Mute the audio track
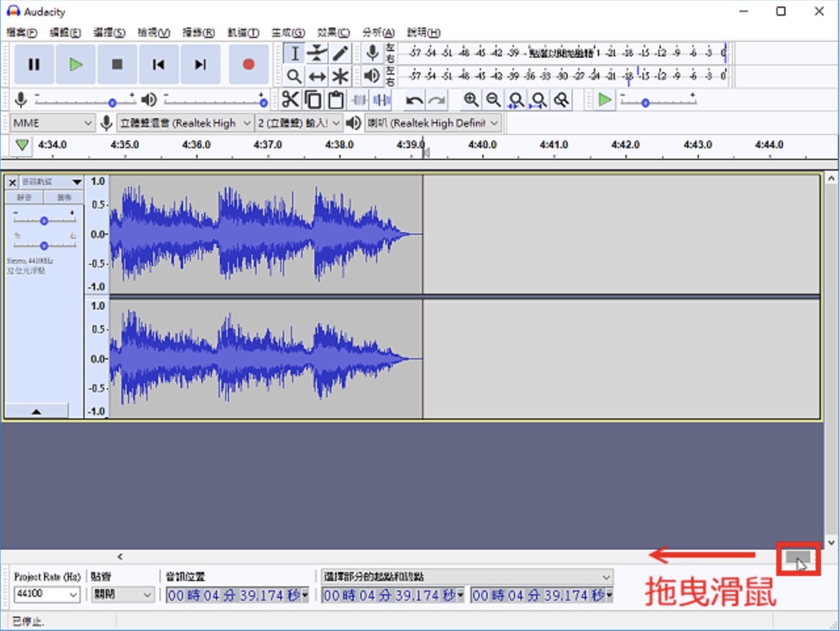The height and width of the screenshot is (631, 840). click(24, 197)
